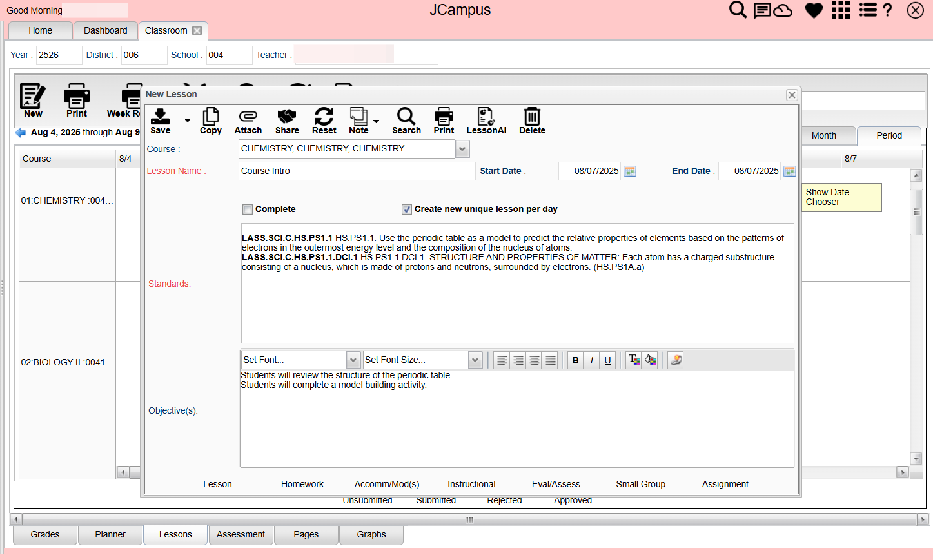Image resolution: width=933 pixels, height=560 pixels.
Task: Open the Start Date calendar picker
Action: [x=631, y=171]
